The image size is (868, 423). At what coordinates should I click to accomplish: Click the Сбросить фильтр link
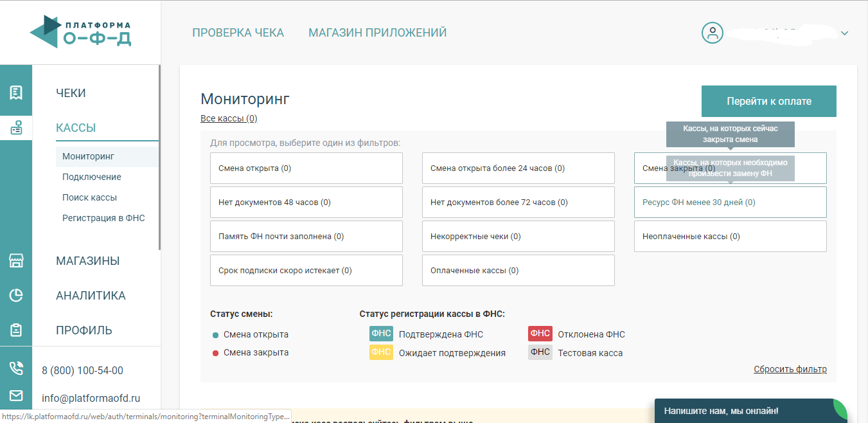click(790, 369)
